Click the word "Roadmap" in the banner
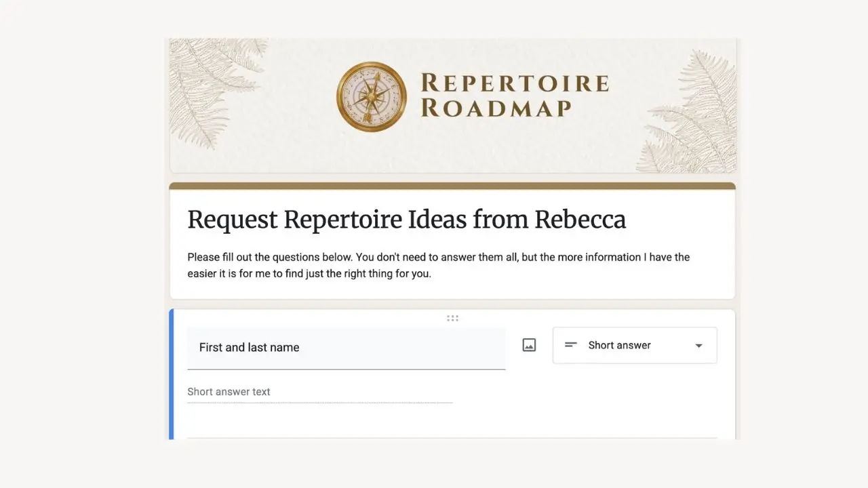The image size is (868, 488). coord(496,108)
